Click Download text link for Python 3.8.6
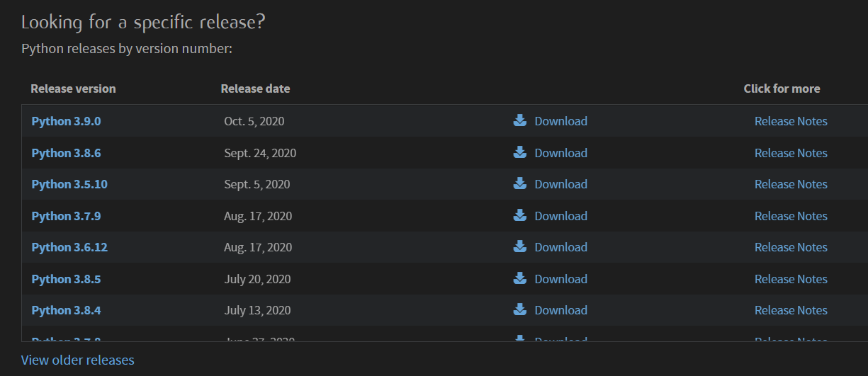This screenshot has width=868, height=376. pos(561,153)
